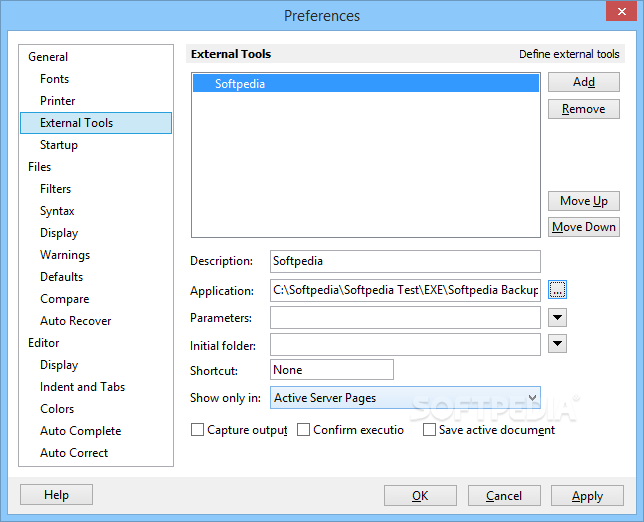Click the Application path field
This screenshot has height=522, width=644.
pos(405,290)
